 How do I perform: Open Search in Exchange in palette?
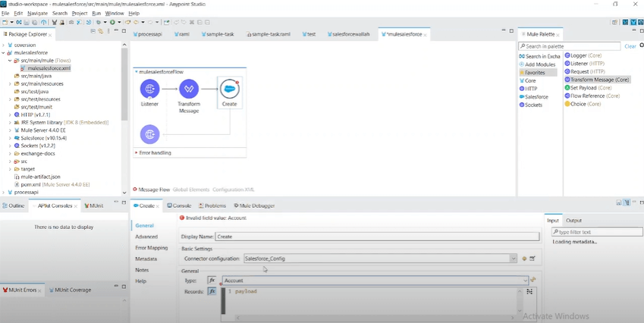[542, 57]
